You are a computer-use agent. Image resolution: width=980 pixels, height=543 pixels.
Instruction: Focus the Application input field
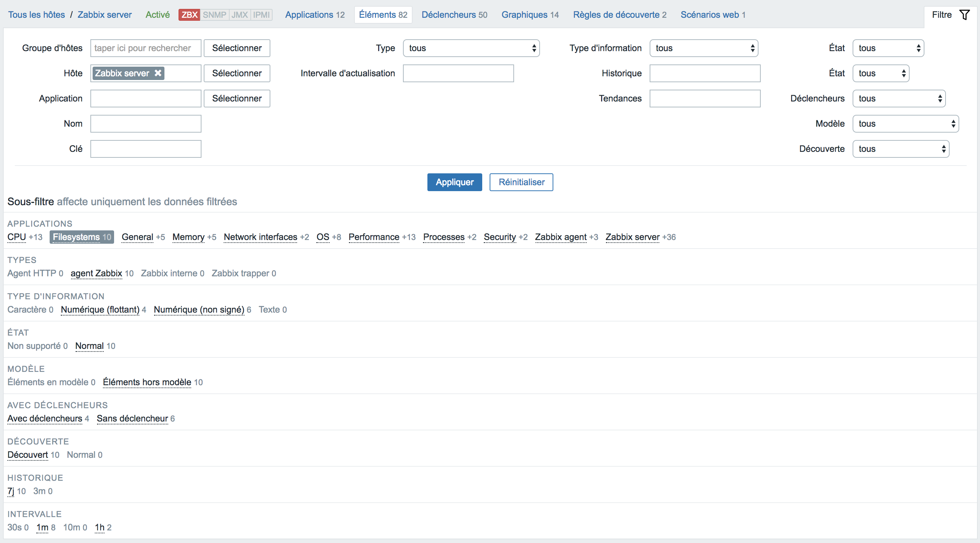coord(146,98)
